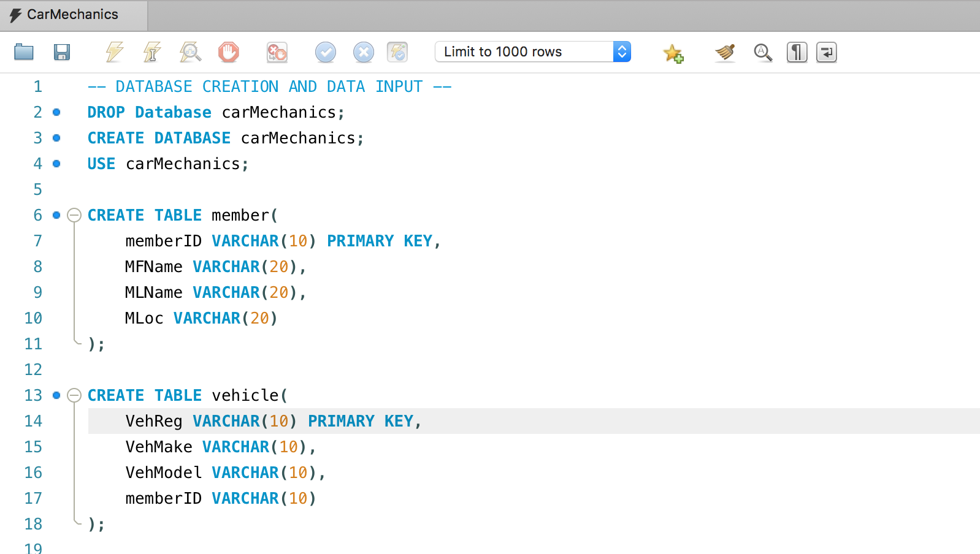Open find panel with the magnifier icon
This screenshot has height=554, width=980.
pyautogui.click(x=762, y=52)
